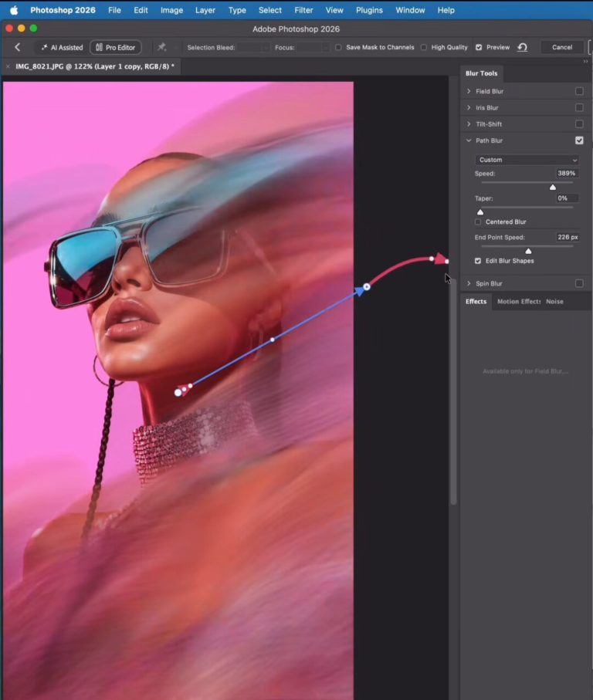Enable the Iris Blur checkbox

pyautogui.click(x=579, y=107)
